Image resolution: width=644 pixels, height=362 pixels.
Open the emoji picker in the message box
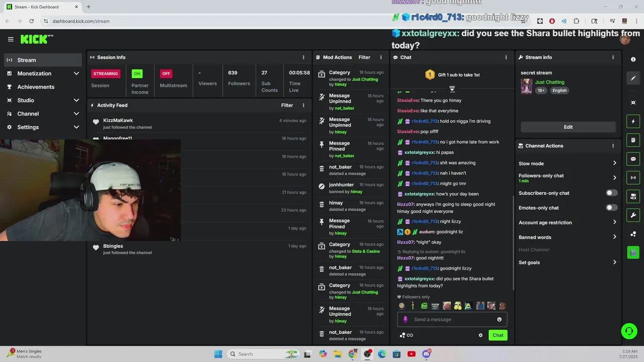(499, 319)
